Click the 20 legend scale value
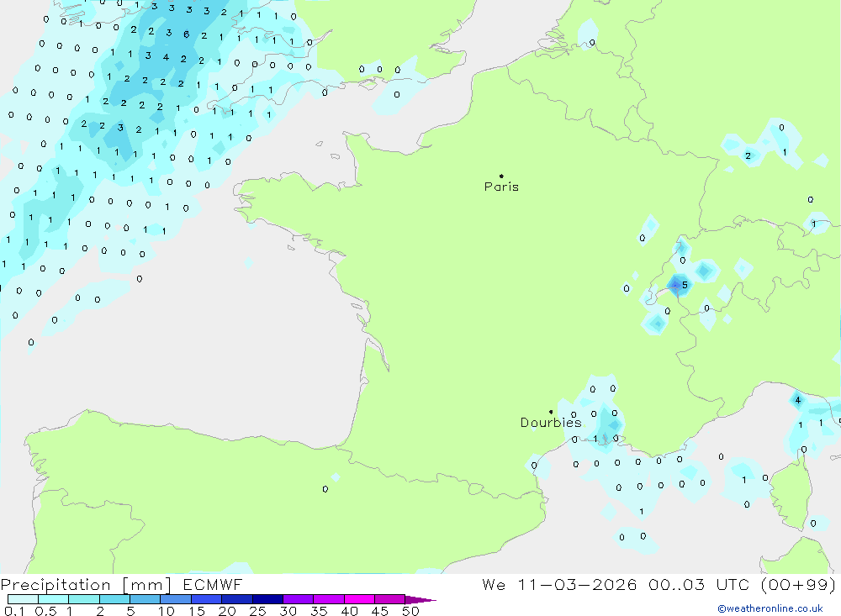841x616 pixels. tap(227, 611)
